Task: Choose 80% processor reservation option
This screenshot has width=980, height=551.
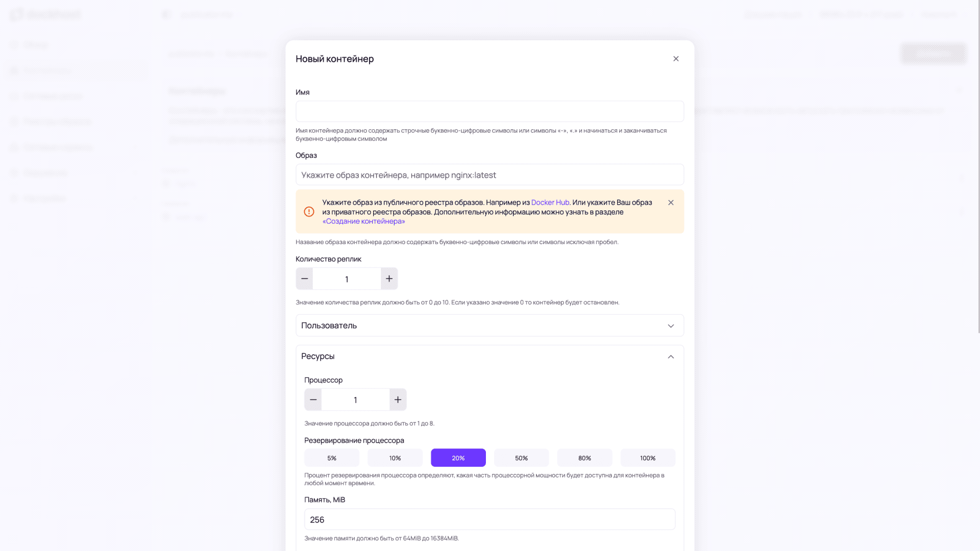Action: tap(584, 458)
